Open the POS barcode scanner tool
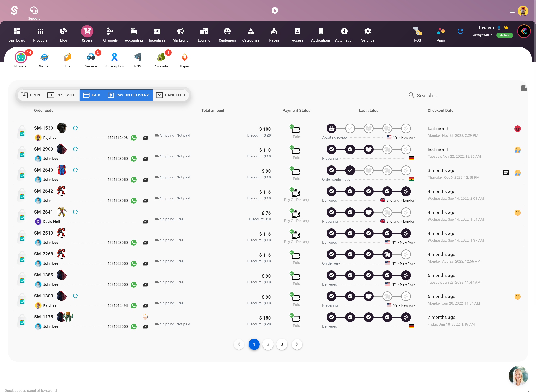Image resolution: width=536 pixels, height=392 pixels. [418, 31]
